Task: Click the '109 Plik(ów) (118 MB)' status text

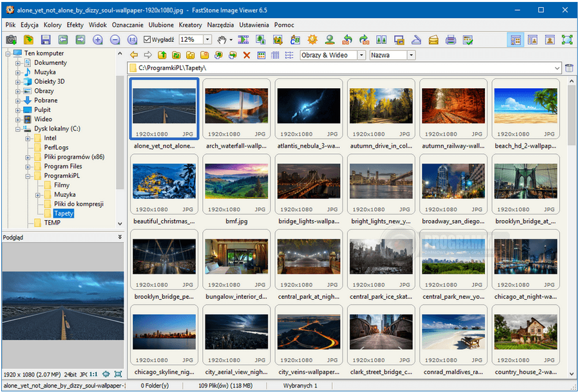Action: pyautogui.click(x=225, y=386)
